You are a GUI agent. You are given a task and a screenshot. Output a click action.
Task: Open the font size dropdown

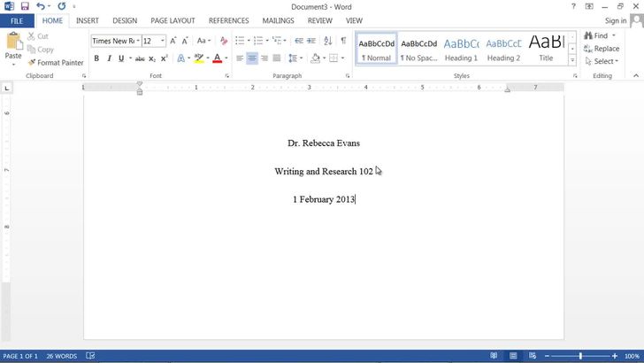[163, 41]
